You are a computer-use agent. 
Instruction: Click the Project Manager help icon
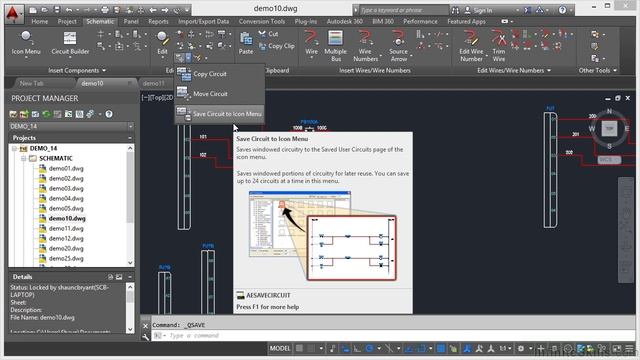tap(109, 114)
